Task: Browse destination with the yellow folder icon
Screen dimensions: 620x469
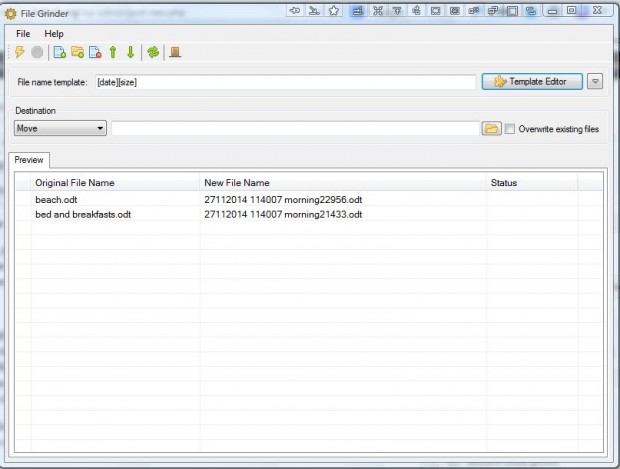Action: pos(491,129)
